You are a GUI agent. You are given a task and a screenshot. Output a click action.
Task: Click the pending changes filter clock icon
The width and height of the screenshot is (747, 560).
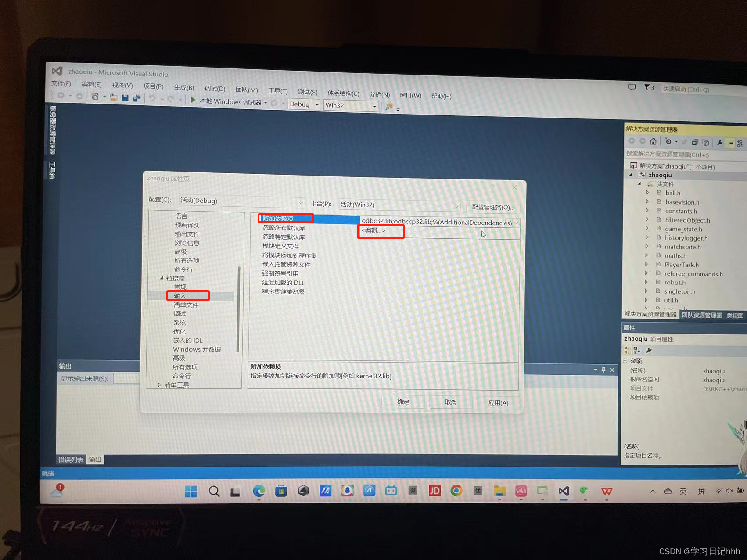(x=668, y=141)
